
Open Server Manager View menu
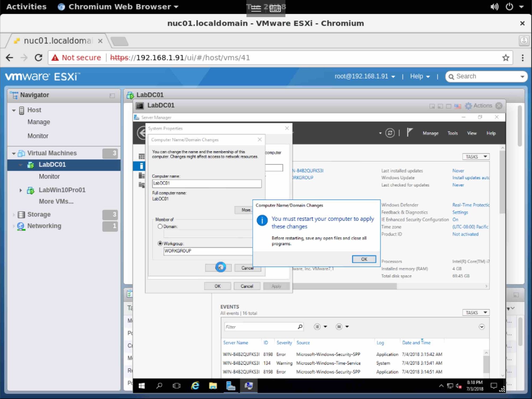[x=472, y=133]
